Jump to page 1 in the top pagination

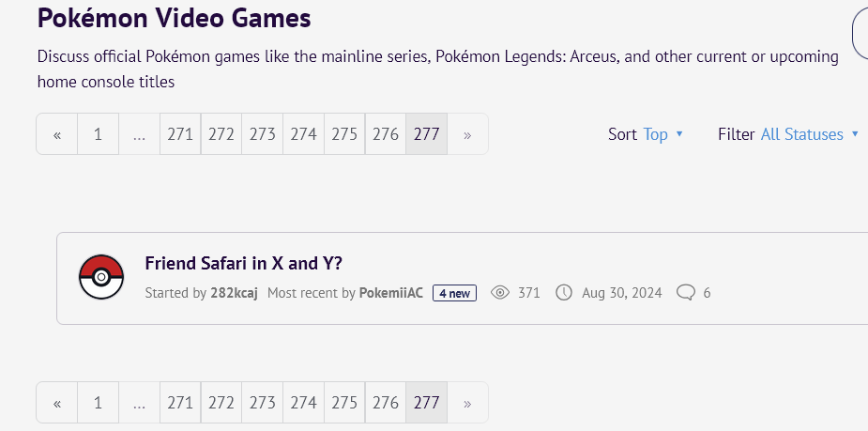(x=98, y=134)
